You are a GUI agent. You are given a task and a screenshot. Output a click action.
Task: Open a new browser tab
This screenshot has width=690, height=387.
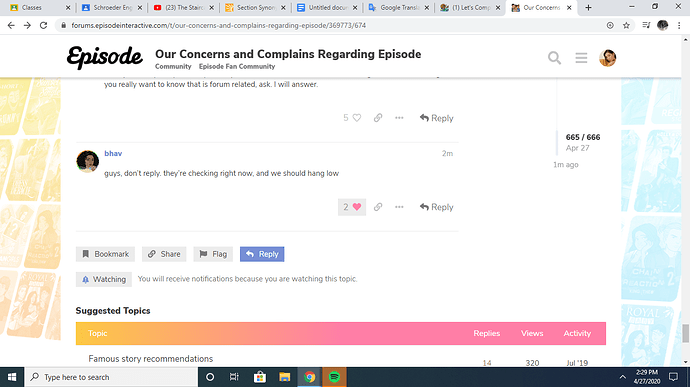coord(588,7)
